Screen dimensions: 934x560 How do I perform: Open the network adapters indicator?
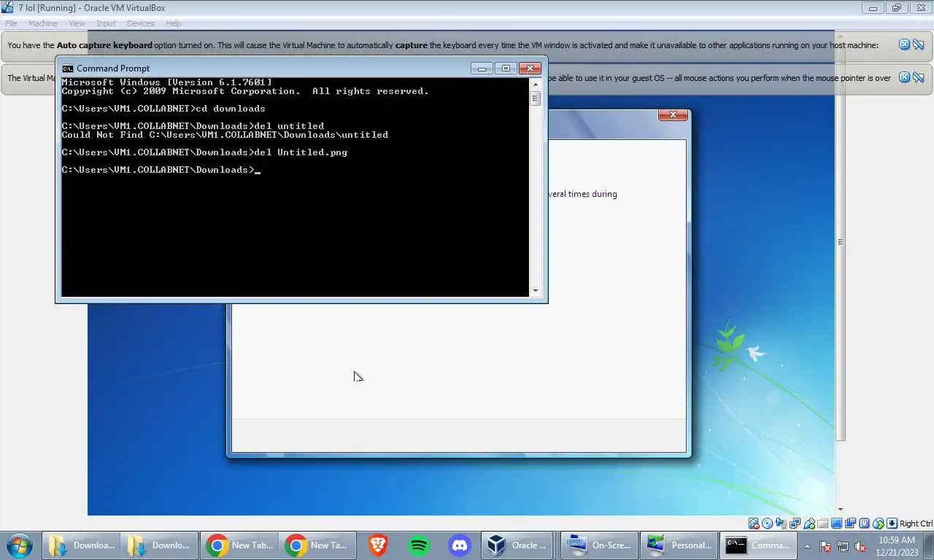[x=795, y=524]
